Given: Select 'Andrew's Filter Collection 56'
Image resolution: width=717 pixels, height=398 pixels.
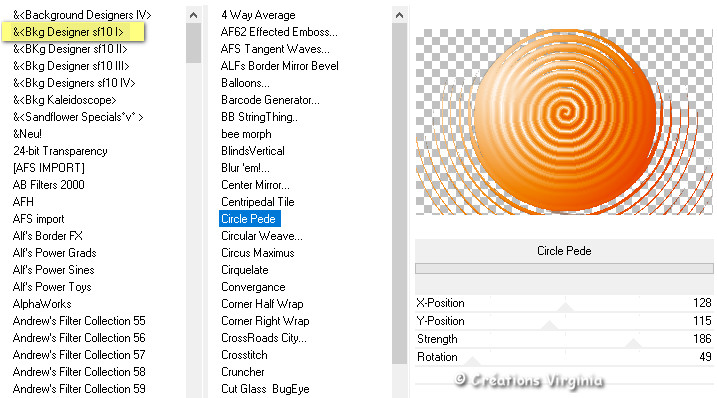Looking at the screenshot, I should 79,338.
